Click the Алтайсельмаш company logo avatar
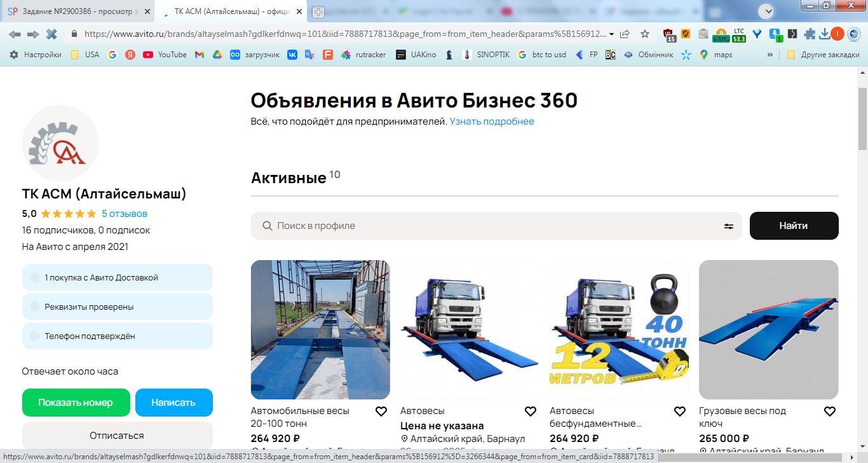This screenshot has height=463, width=868. click(60, 143)
